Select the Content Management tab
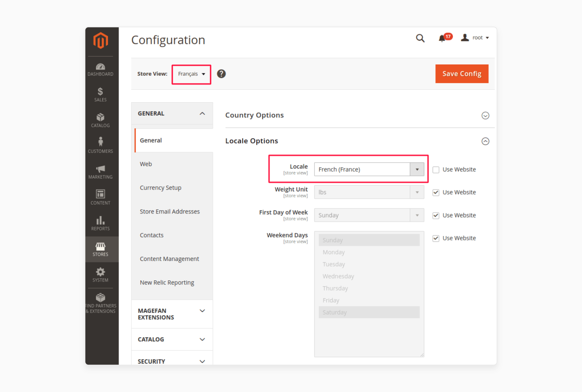 point(174,259)
